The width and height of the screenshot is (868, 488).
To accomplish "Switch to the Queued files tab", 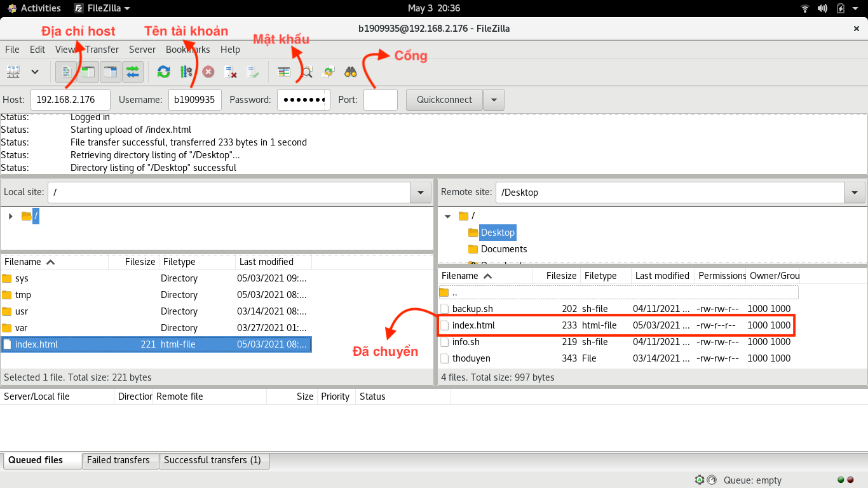I will (x=43, y=460).
